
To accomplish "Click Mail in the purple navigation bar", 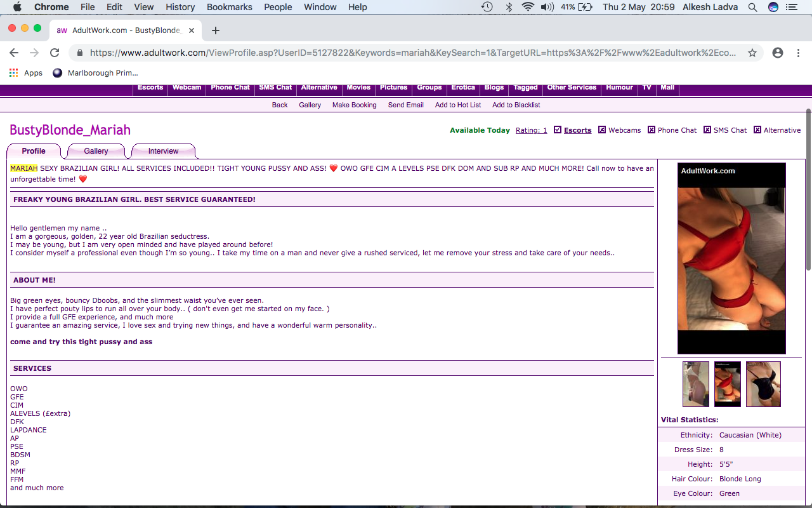I will [x=667, y=88].
